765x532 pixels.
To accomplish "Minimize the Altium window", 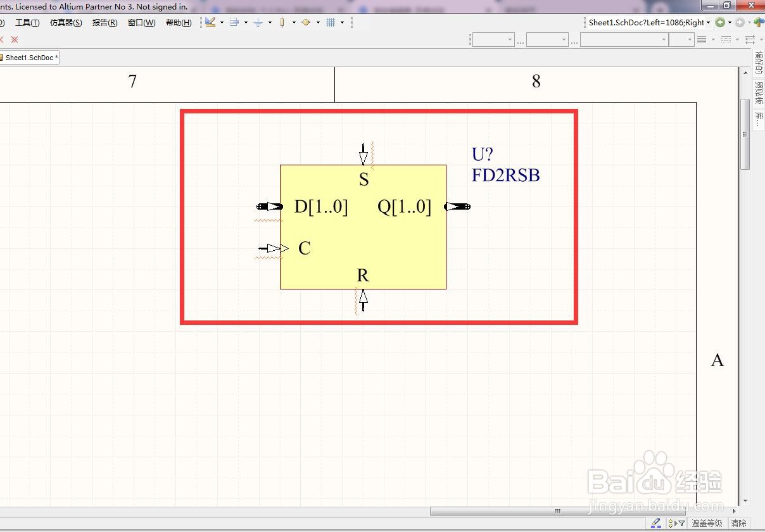I will click(x=711, y=5).
